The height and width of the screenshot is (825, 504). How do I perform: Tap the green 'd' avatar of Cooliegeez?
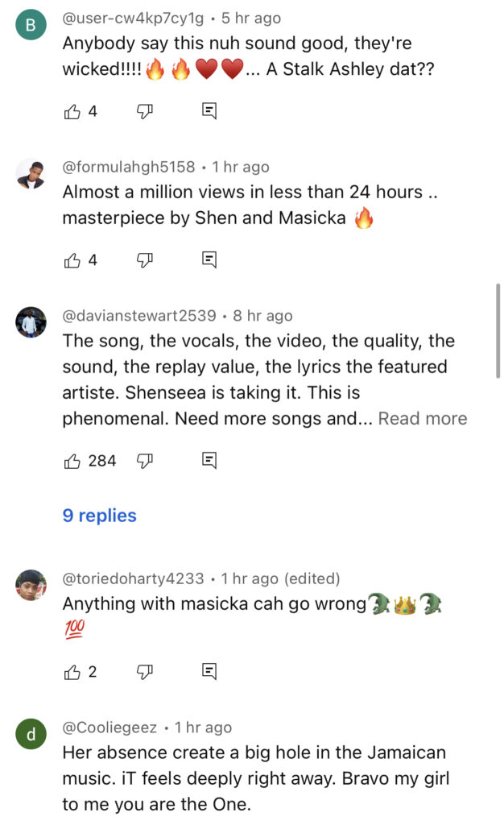(x=31, y=734)
